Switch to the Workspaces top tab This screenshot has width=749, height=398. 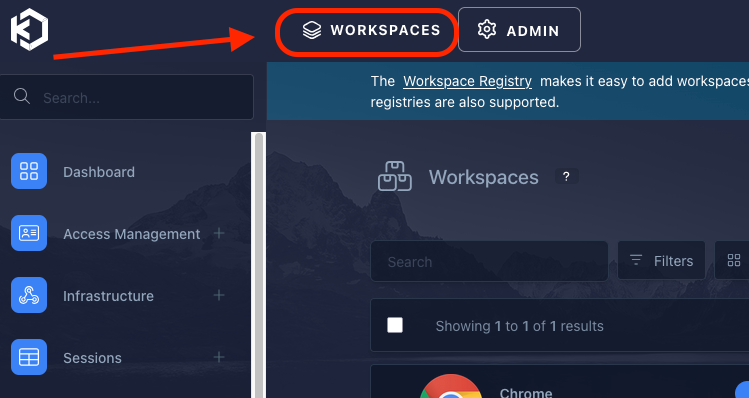(367, 31)
